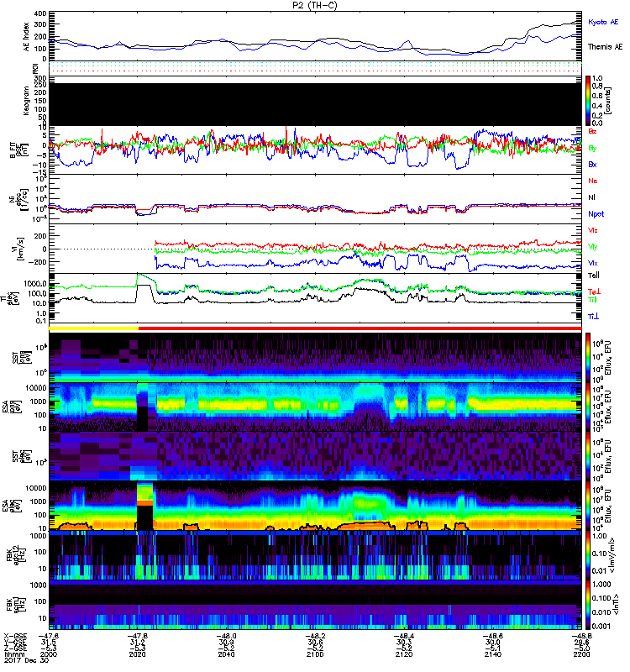Screen dimensions: 630x672
Task: Click the SST ion spectrogram panel
Action: (x=315, y=357)
